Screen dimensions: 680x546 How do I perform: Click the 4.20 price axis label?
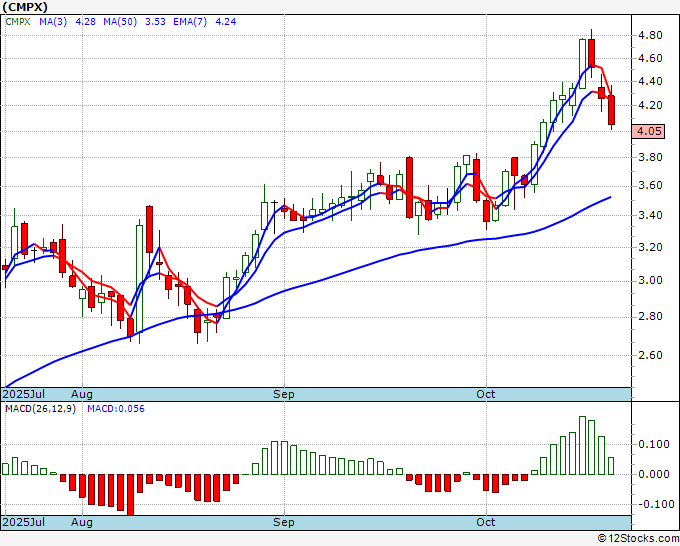tap(650, 105)
